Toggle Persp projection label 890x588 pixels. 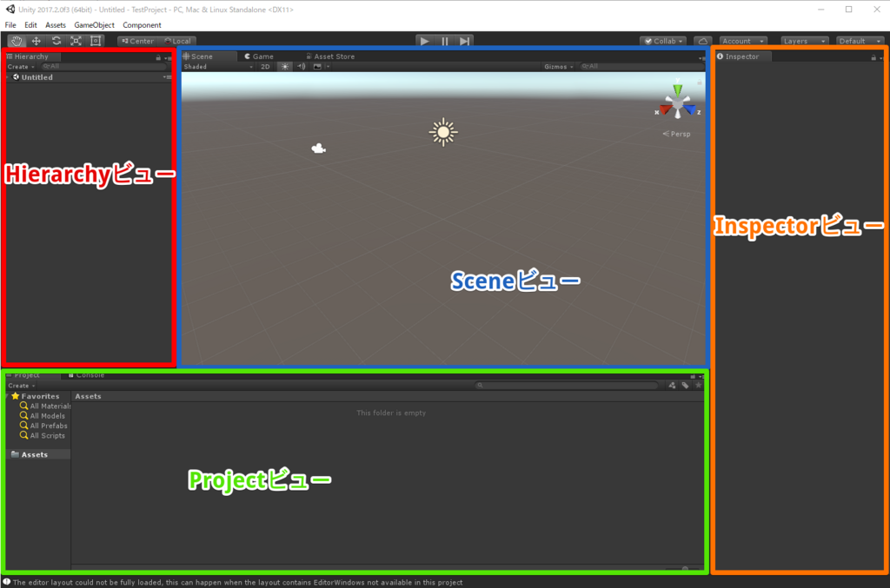(x=676, y=134)
